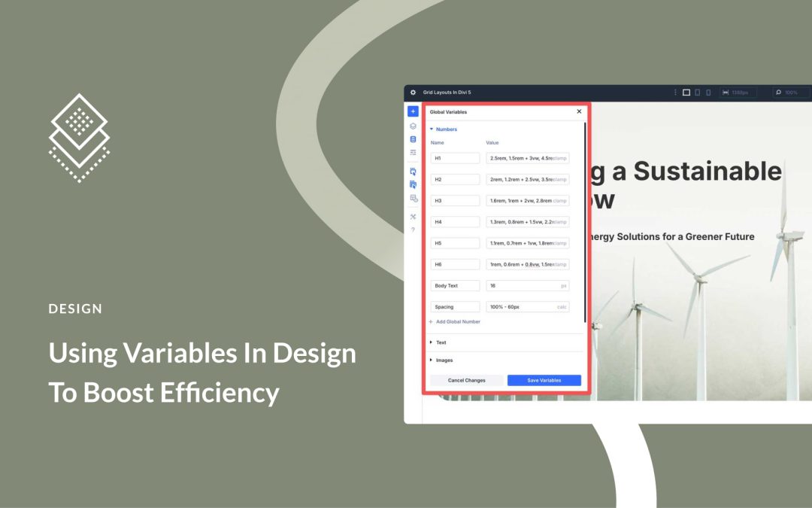Click the H1 name field

point(455,158)
